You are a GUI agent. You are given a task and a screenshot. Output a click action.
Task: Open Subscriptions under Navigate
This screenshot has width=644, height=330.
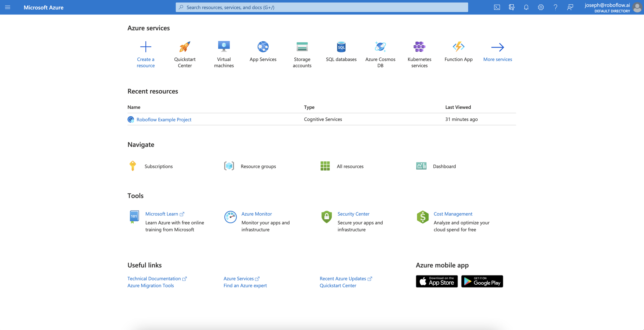(x=159, y=166)
